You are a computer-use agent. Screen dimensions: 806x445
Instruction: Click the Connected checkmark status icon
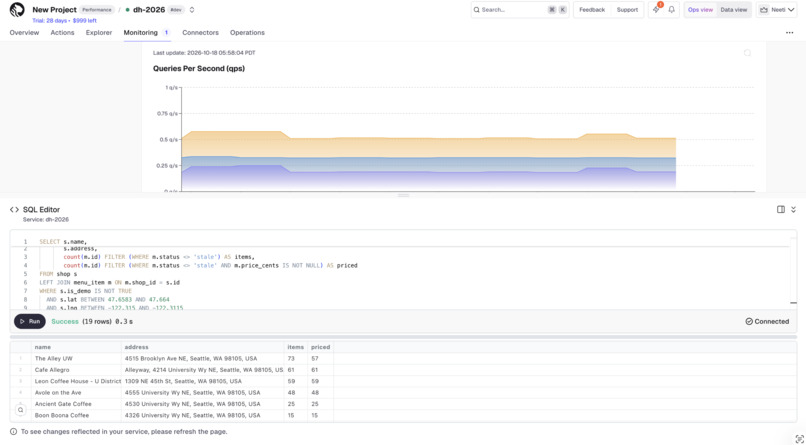pos(749,322)
